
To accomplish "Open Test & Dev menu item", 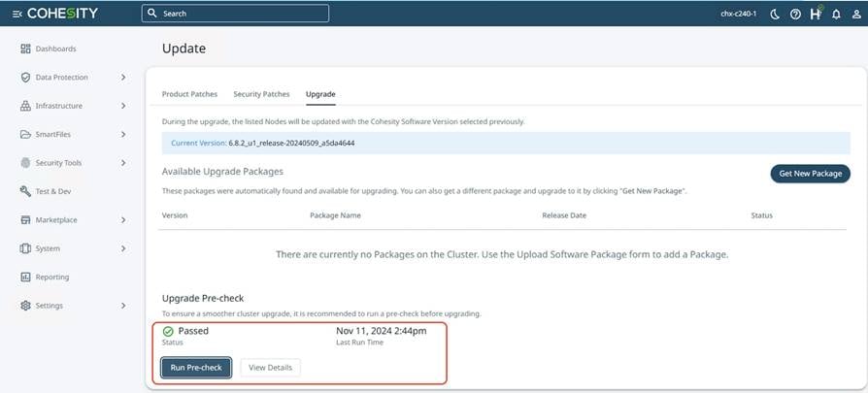I will (x=53, y=191).
